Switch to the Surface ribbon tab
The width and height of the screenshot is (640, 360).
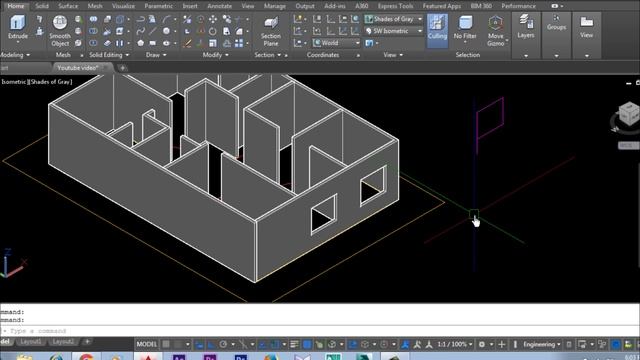tap(68, 6)
